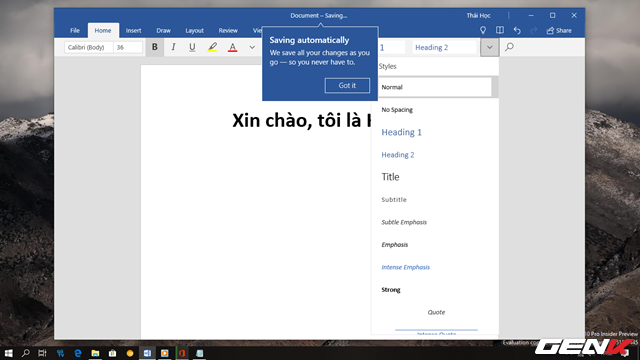Apply the No Spacing style

(x=435, y=109)
